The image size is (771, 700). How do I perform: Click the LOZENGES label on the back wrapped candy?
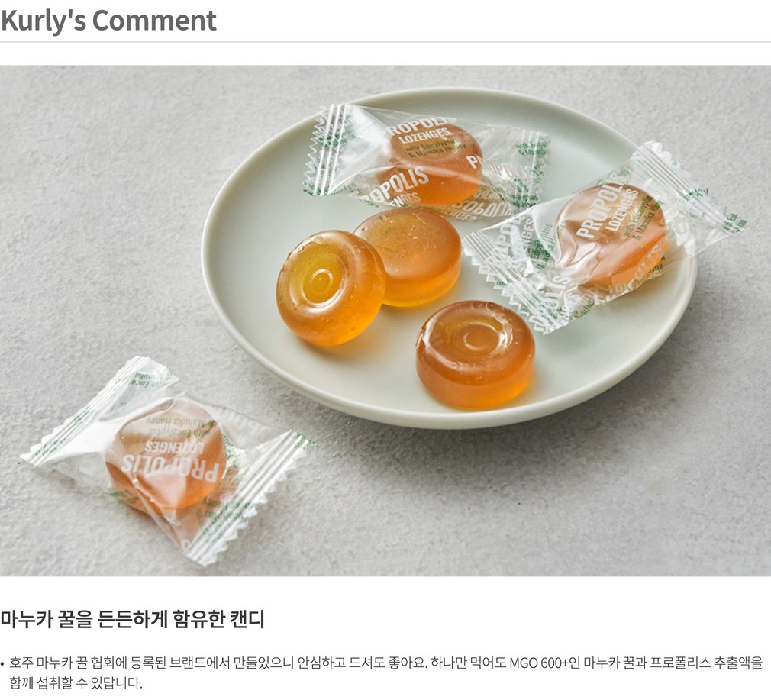pos(424,134)
